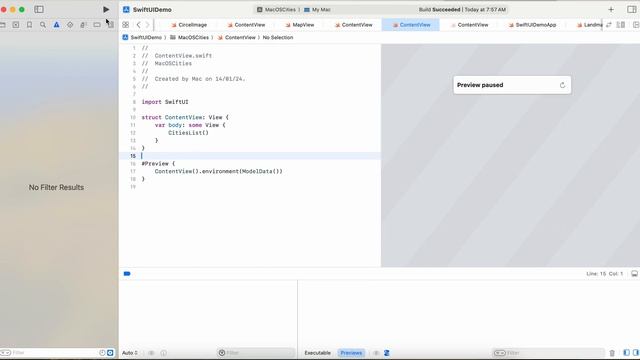Open the No Selection jump bar menu

pos(278,37)
